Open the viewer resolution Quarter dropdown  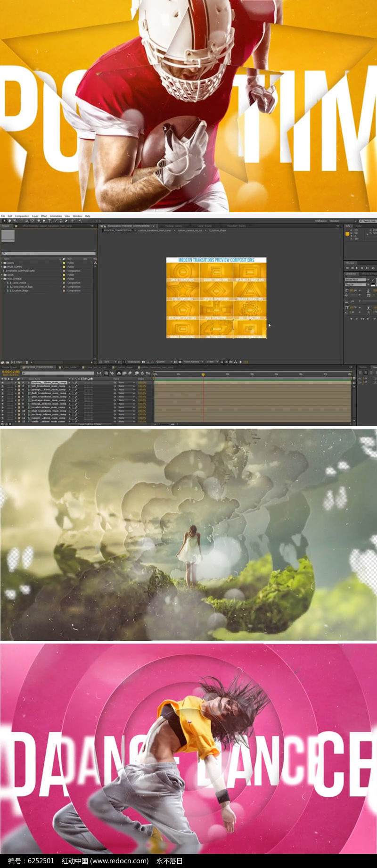coord(163,362)
